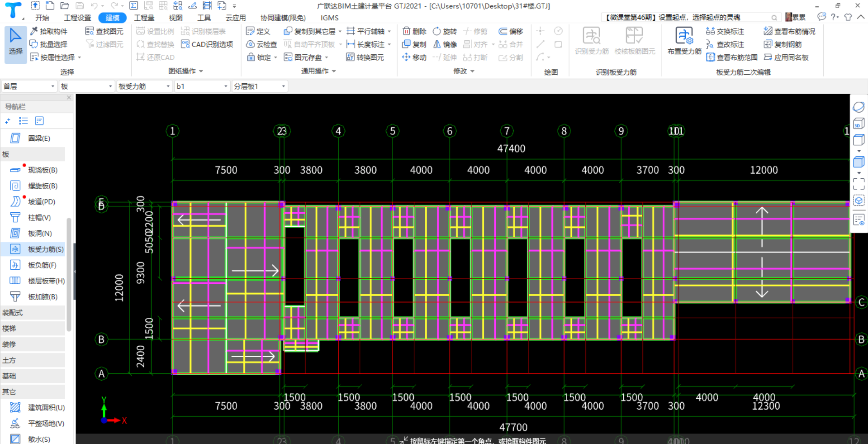Click 应用同名板

[786, 57]
